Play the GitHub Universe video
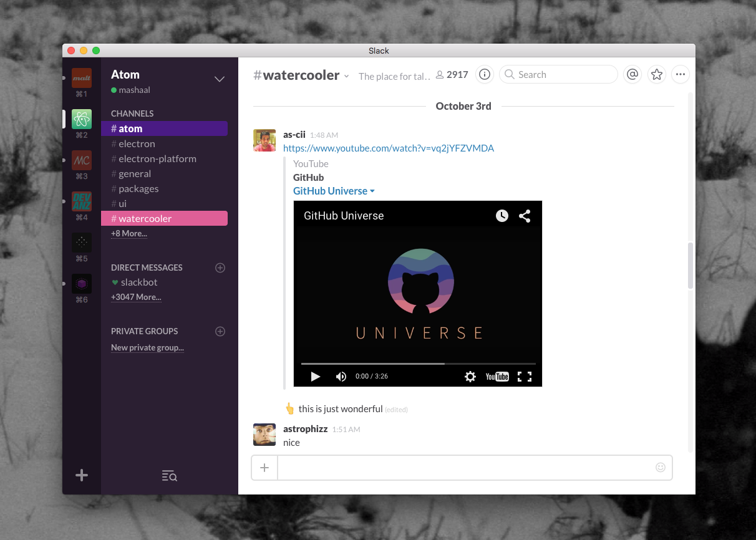756x540 pixels. 316,376
